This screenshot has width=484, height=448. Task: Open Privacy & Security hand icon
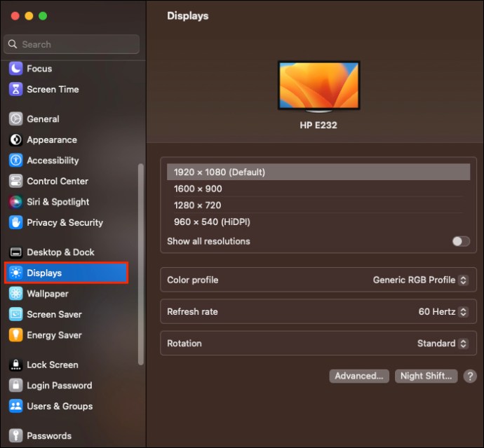pos(15,222)
